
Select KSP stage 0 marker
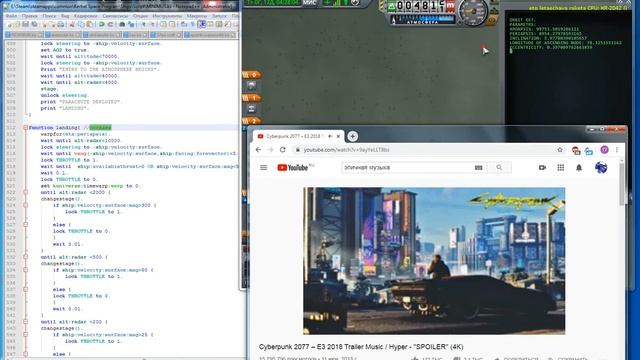pos(252,75)
